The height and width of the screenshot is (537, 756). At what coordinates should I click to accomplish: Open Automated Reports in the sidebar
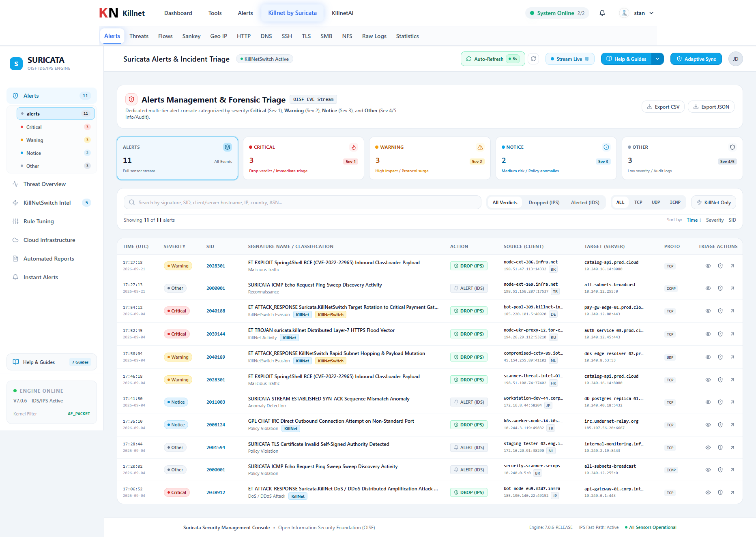pos(52,259)
